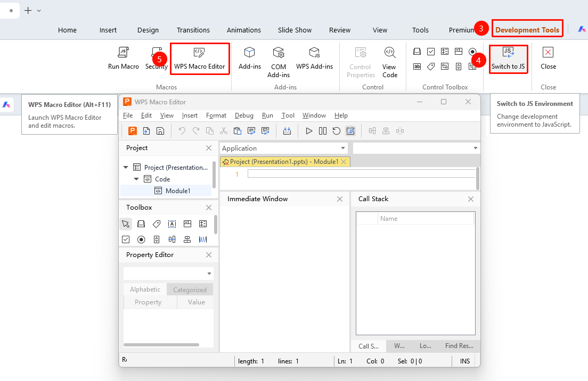Open COM Add-ins from the ribbon
The width and height of the screenshot is (588, 381).
[x=278, y=62]
